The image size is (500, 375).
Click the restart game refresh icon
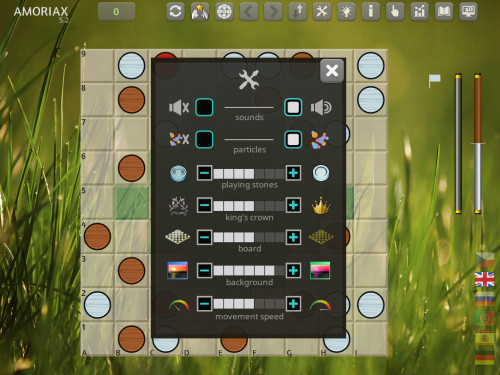(175, 12)
